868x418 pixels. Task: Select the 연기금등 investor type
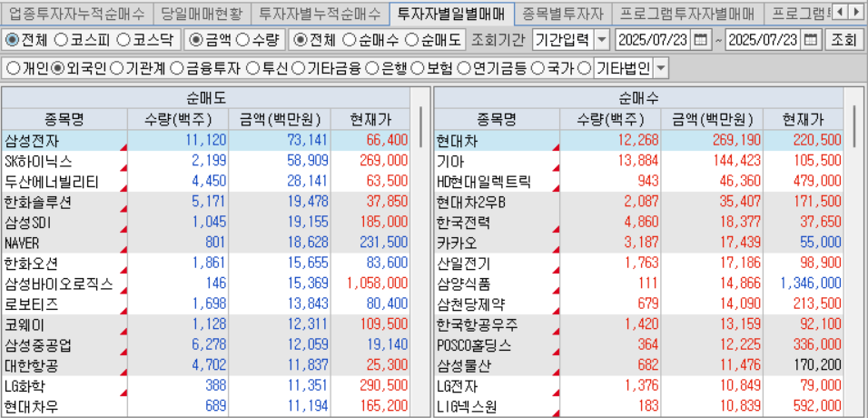[464, 69]
